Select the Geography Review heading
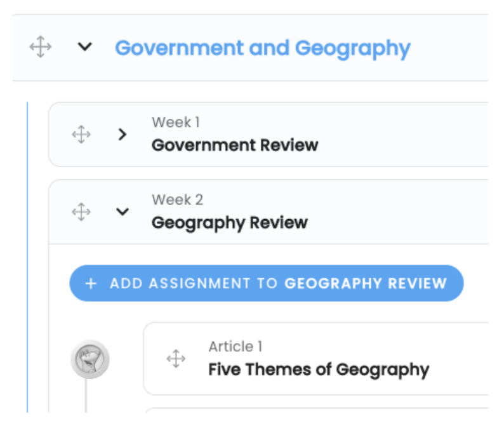Image resolution: width=504 pixels, height=437 pixels. click(x=230, y=223)
